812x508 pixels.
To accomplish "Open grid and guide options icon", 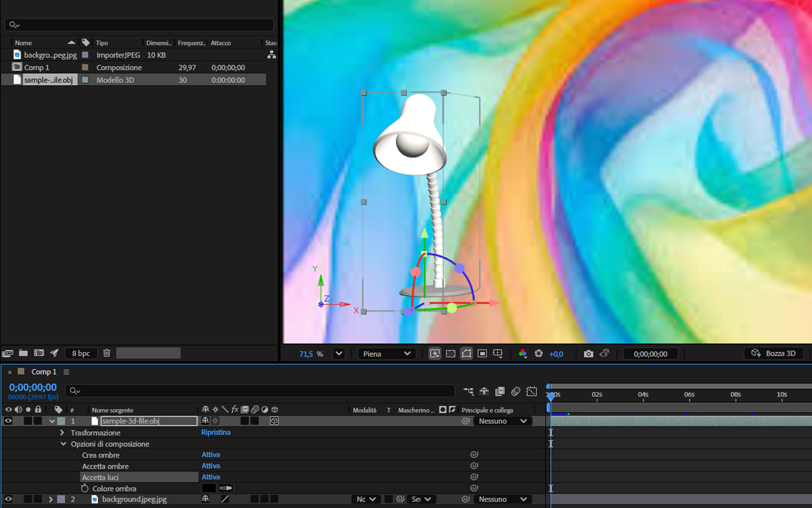I will [498, 353].
